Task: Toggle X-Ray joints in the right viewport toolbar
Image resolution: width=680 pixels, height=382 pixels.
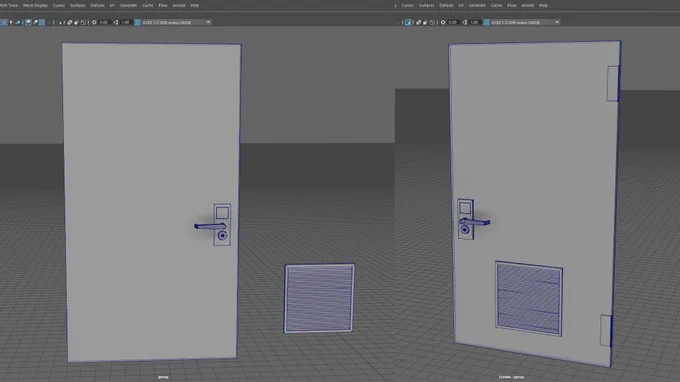Action: point(432,22)
